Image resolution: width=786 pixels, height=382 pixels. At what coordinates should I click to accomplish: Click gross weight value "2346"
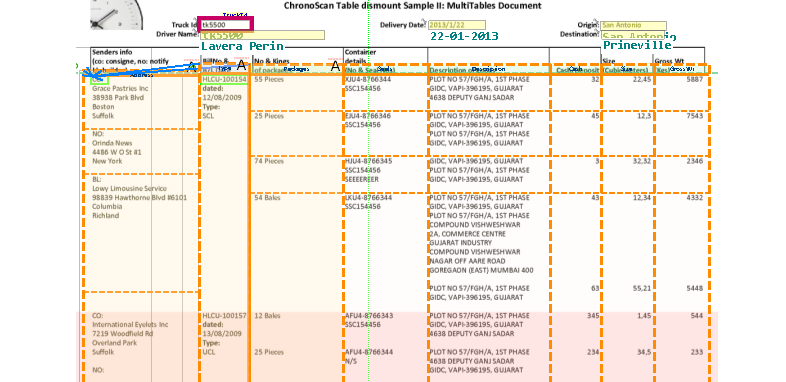[695, 161]
